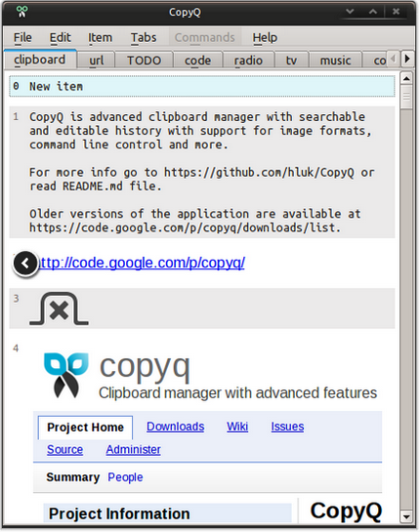The image size is (420, 532).
Task: Switch to the url tab
Action: click(x=96, y=61)
